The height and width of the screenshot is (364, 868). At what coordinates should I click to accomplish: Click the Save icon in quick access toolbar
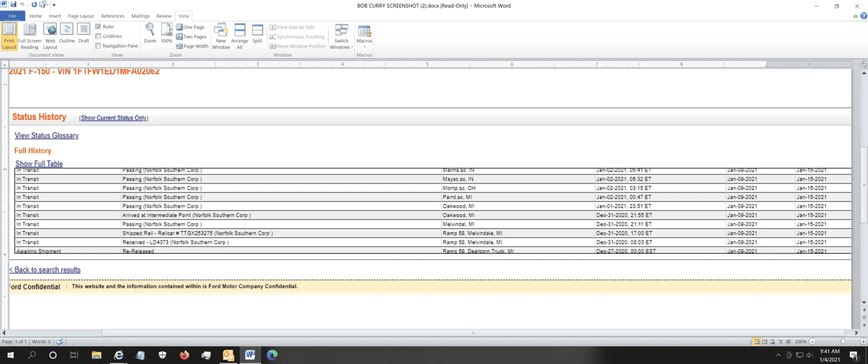(x=13, y=5)
